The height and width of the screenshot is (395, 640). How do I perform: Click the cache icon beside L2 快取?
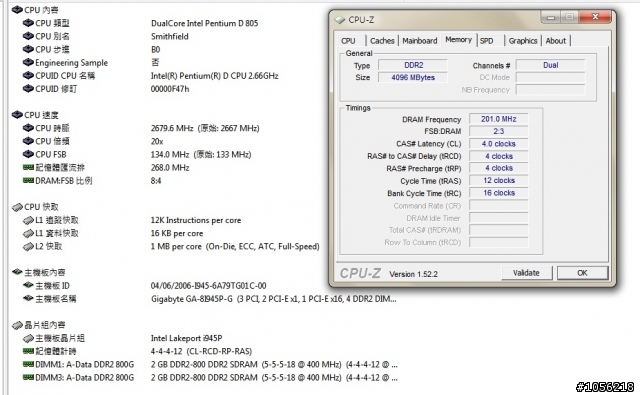[28, 246]
